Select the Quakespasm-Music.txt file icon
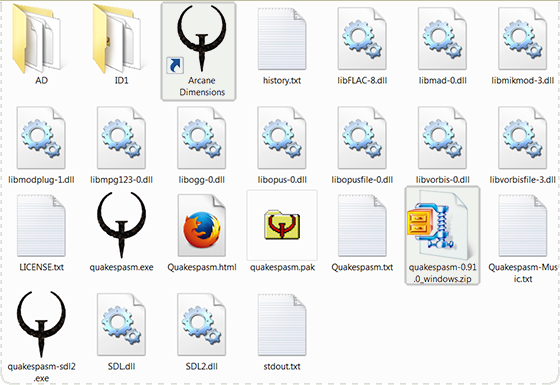560x385 pixels. 522,226
